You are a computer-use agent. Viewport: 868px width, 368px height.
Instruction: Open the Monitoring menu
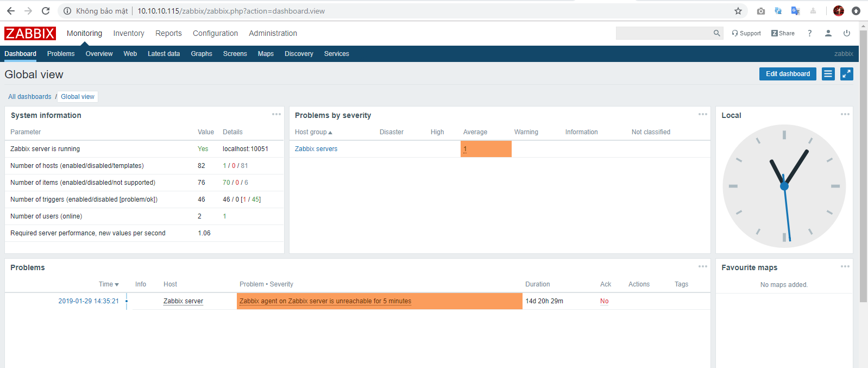tap(84, 33)
